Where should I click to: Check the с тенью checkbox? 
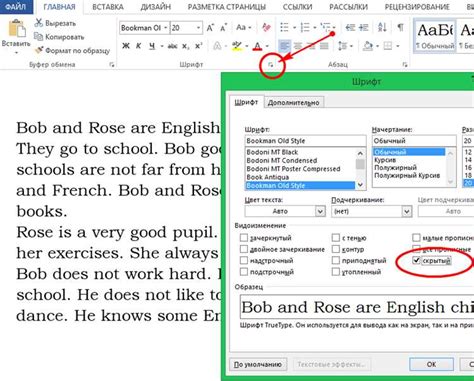(x=336, y=238)
